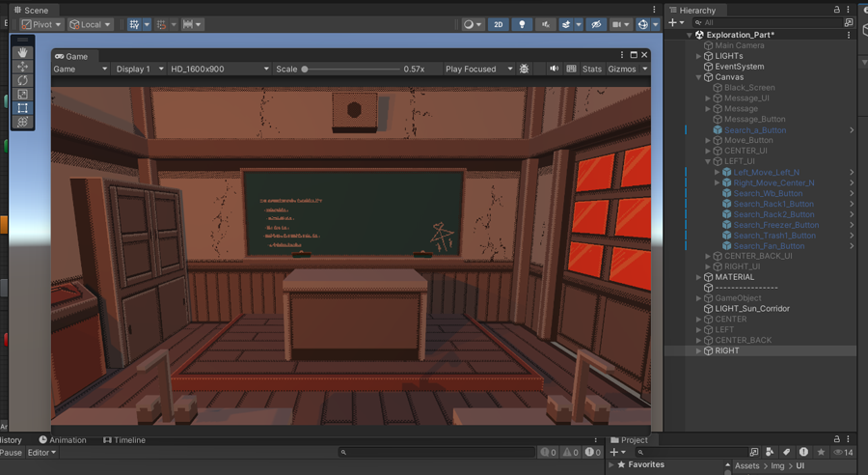Image resolution: width=868 pixels, height=475 pixels.
Task: Select the Rect Transform tool
Action: point(22,108)
